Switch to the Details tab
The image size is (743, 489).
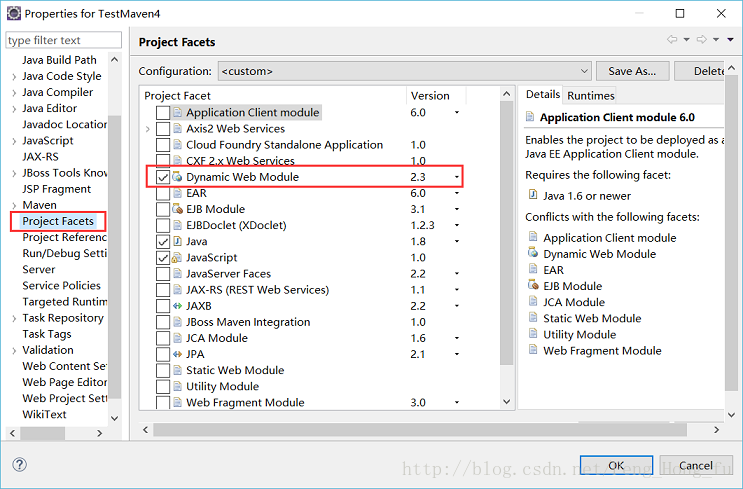coord(543,94)
